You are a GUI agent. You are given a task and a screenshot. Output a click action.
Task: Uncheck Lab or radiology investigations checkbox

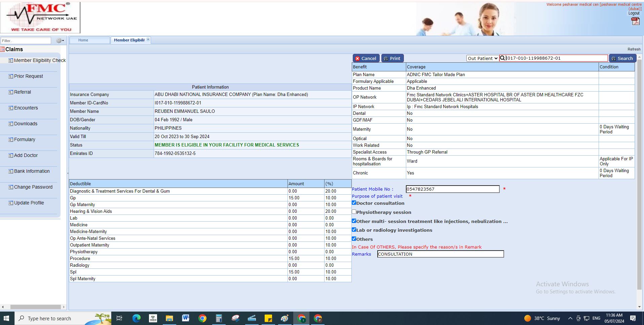[354, 230]
